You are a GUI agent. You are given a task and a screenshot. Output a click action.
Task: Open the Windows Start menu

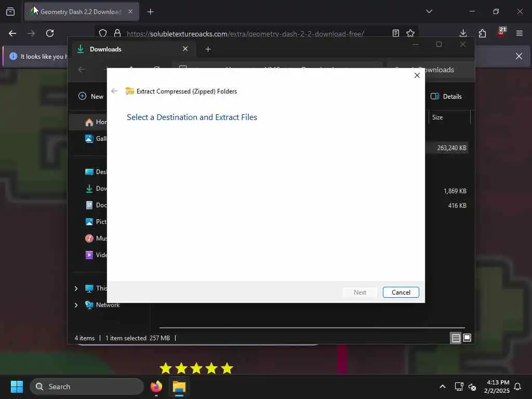pos(17,387)
